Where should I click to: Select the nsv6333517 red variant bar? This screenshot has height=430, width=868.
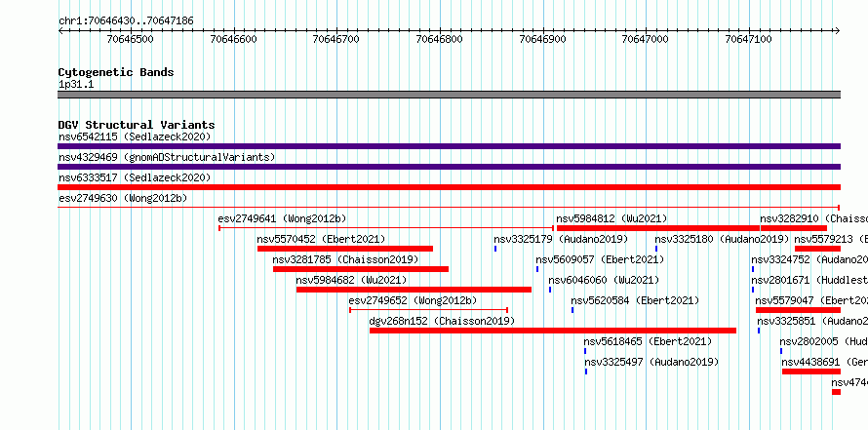(449, 187)
